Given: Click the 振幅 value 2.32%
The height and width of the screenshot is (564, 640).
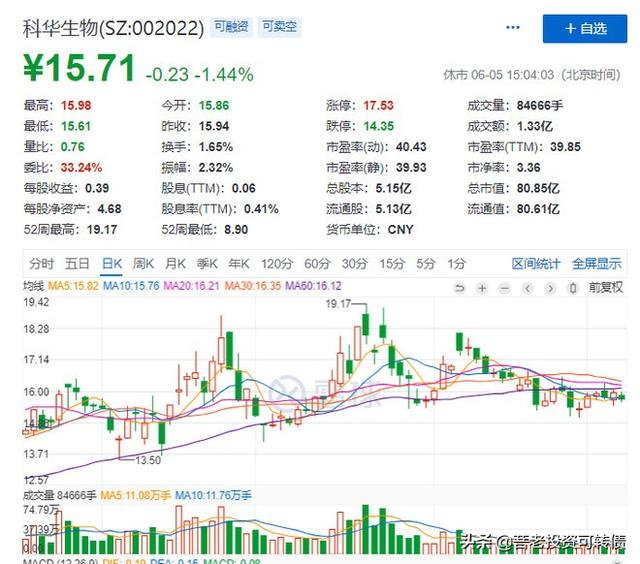Looking at the screenshot, I should (x=216, y=167).
